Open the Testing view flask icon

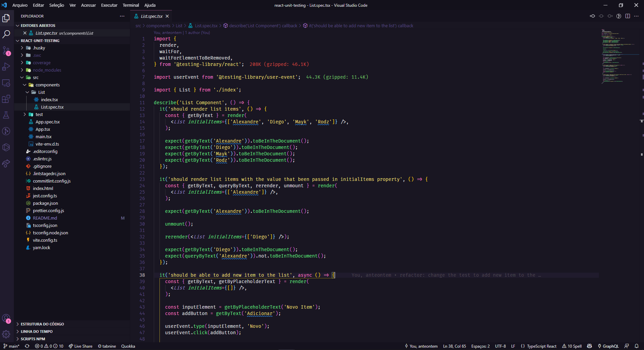pyautogui.click(x=6, y=115)
